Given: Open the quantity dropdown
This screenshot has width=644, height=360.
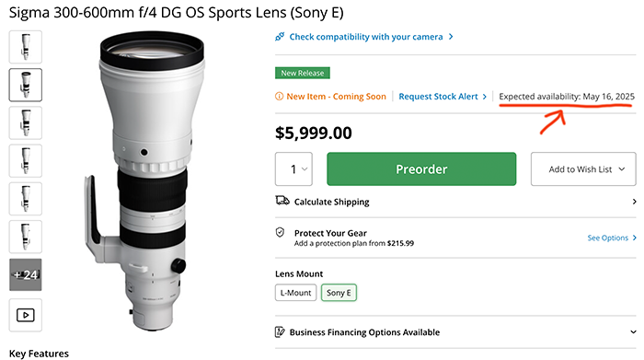Looking at the screenshot, I should (x=293, y=168).
